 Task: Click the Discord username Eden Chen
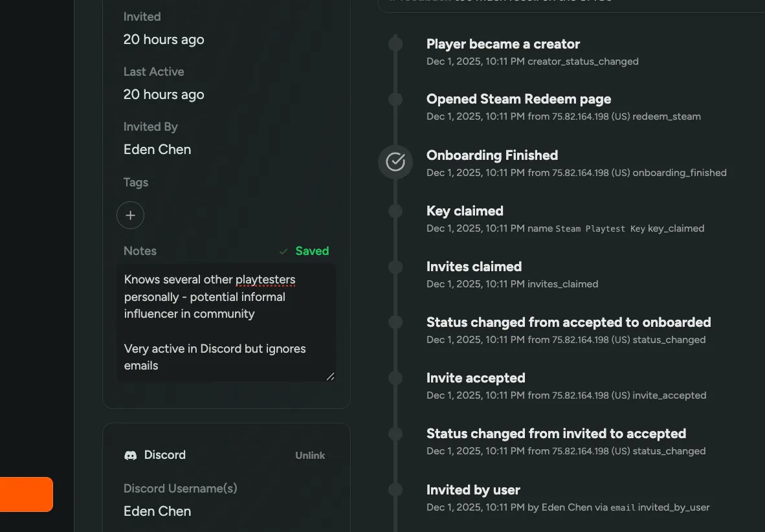(x=157, y=511)
